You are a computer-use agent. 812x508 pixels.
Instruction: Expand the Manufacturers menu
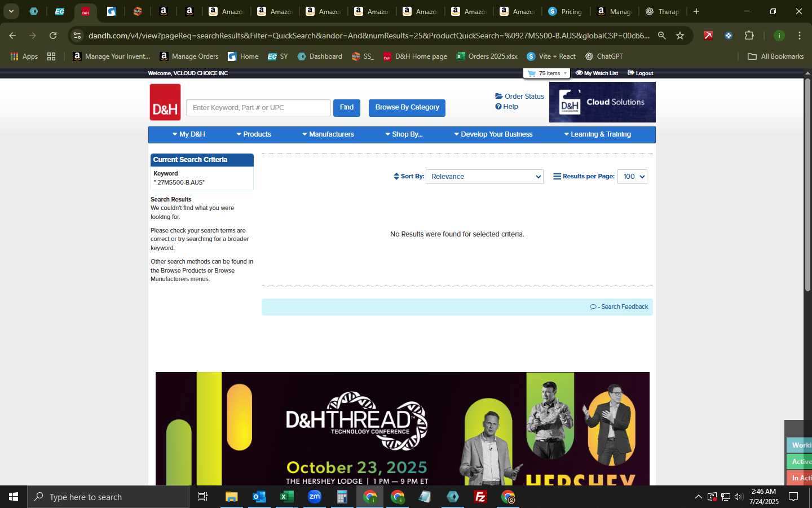click(328, 134)
